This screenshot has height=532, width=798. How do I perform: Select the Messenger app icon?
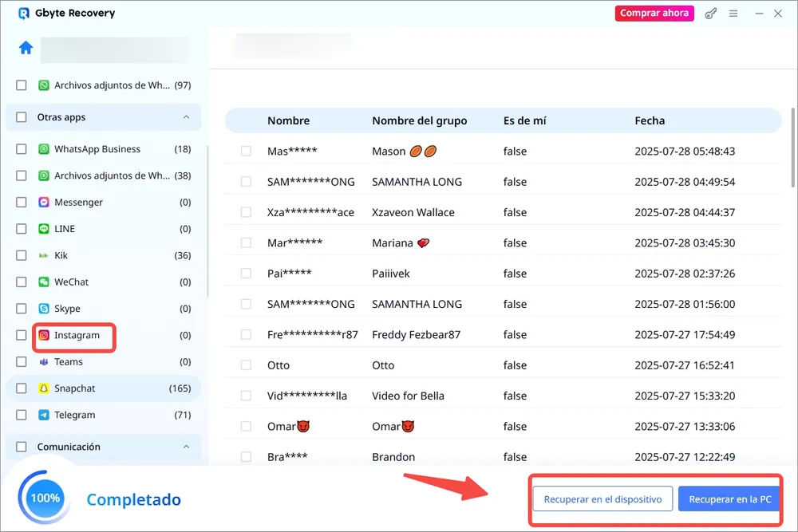coord(43,202)
